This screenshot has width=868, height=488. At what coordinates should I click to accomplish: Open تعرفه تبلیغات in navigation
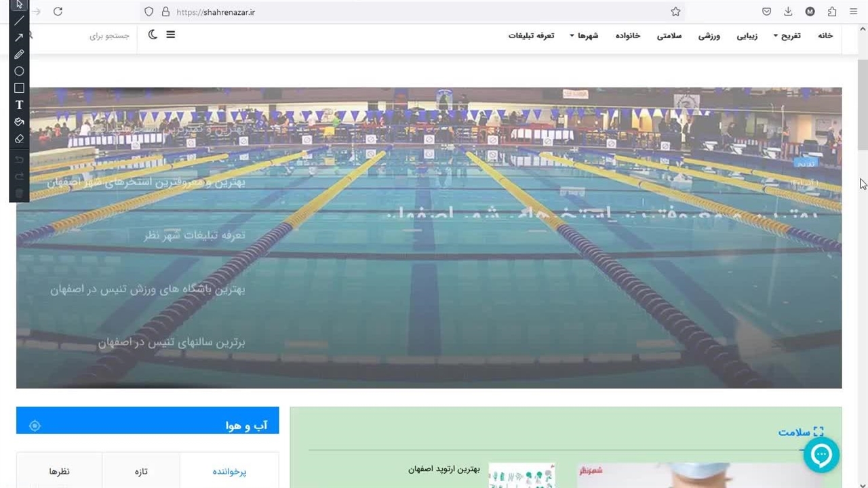pyautogui.click(x=531, y=35)
